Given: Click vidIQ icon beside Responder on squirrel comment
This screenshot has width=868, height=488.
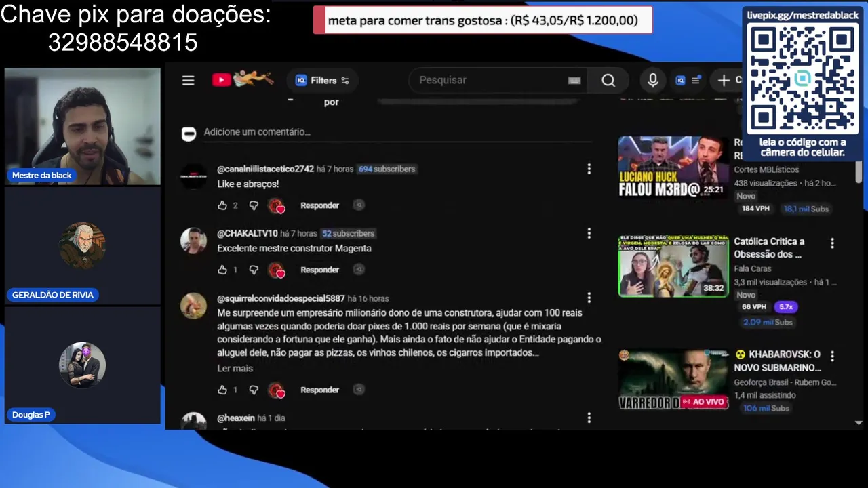Looking at the screenshot, I should coord(359,390).
